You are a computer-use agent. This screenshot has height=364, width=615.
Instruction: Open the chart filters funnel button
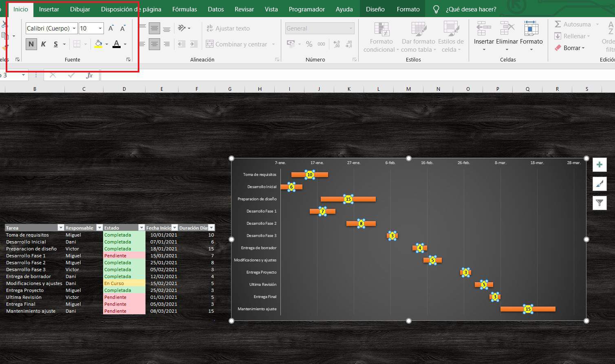point(600,203)
